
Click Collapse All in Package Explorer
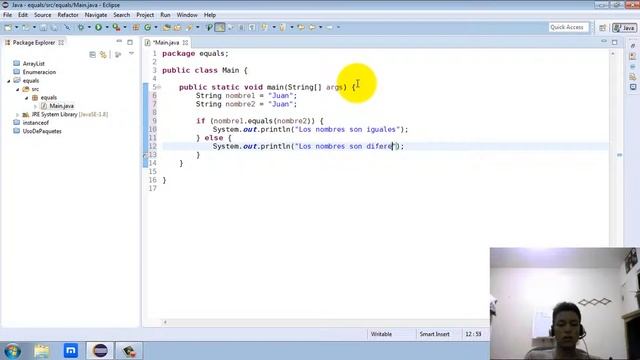click(x=92, y=54)
